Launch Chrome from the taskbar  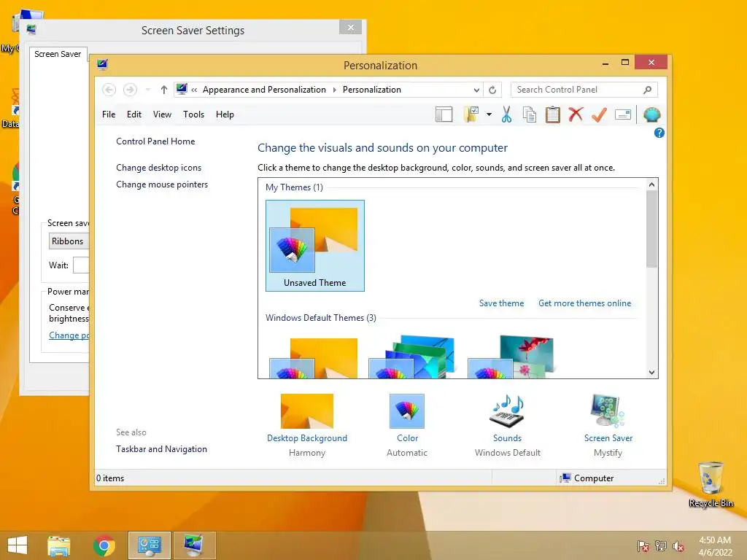point(104,545)
